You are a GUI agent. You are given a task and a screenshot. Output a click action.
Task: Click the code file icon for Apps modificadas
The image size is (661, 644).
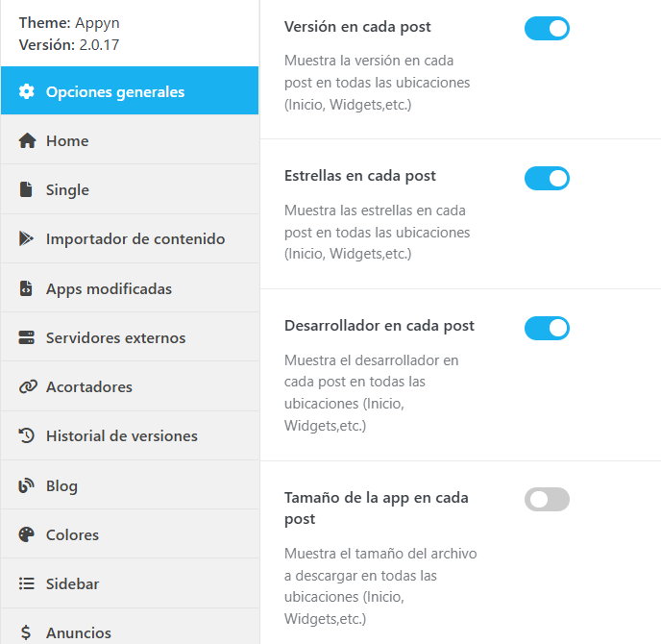27,288
